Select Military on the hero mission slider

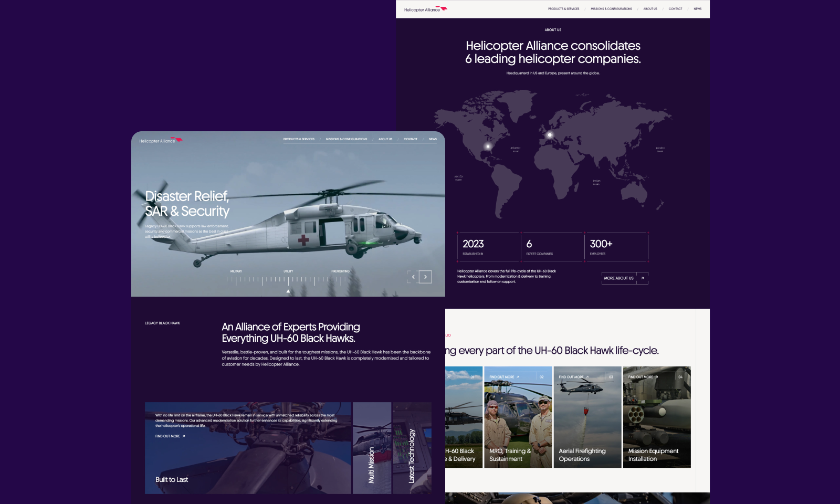click(x=236, y=271)
